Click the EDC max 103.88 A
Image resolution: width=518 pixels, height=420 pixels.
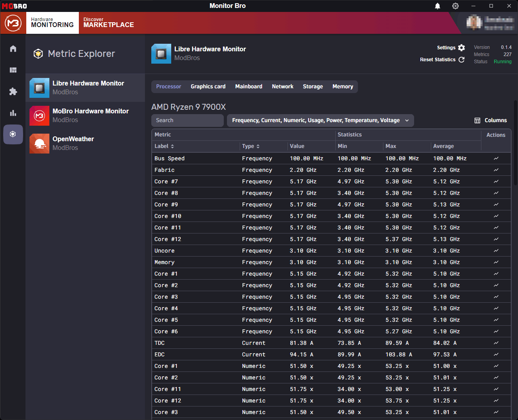pos(399,354)
